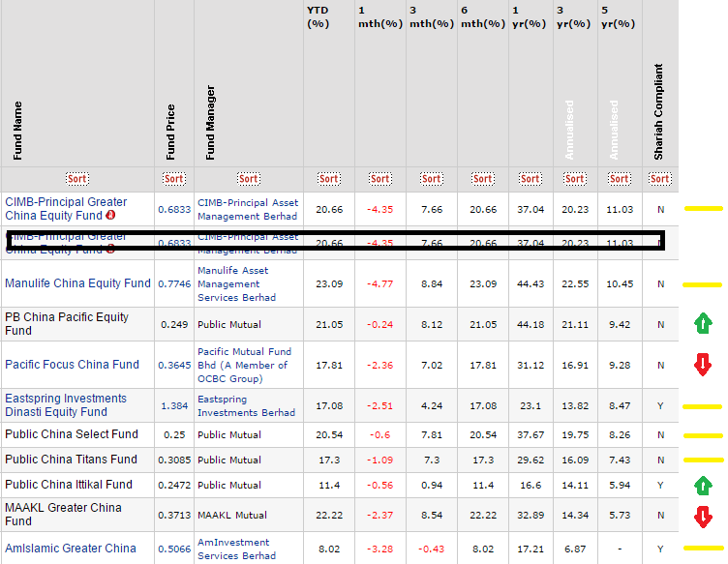Select Public China Ittikal Fund name
This screenshot has height=564, width=728.
point(69,485)
